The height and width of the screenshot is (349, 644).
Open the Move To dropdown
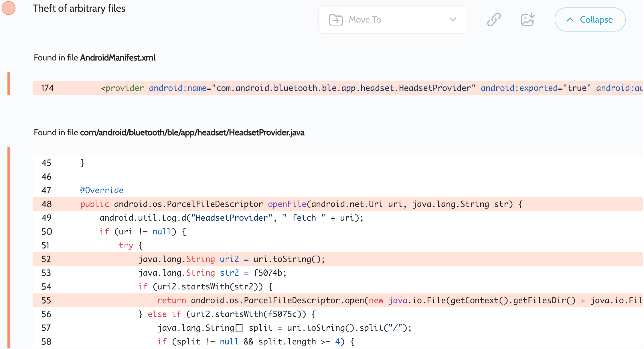tap(392, 19)
